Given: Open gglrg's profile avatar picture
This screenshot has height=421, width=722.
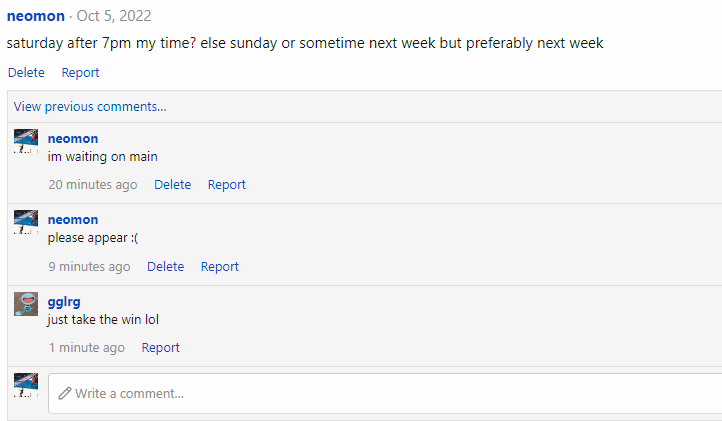Looking at the screenshot, I should tap(26, 304).
